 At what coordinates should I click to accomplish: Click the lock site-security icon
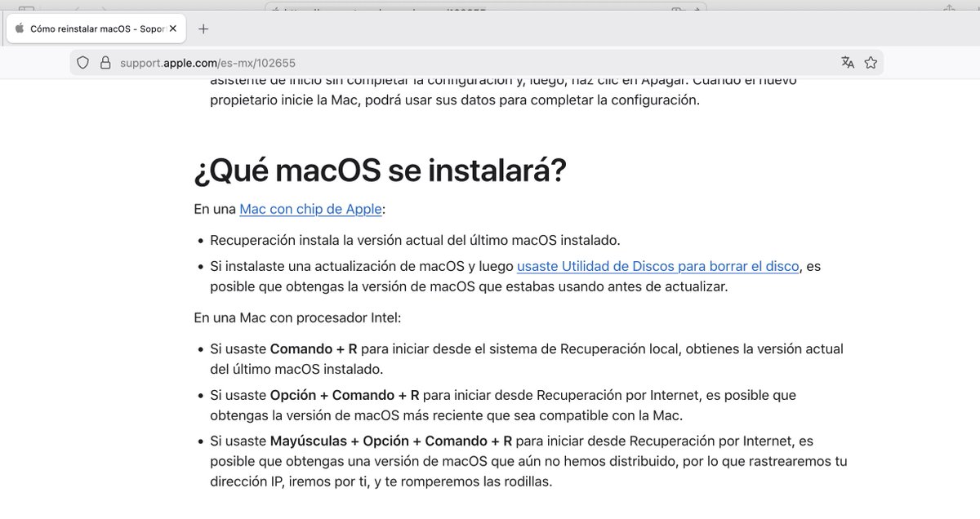(105, 63)
